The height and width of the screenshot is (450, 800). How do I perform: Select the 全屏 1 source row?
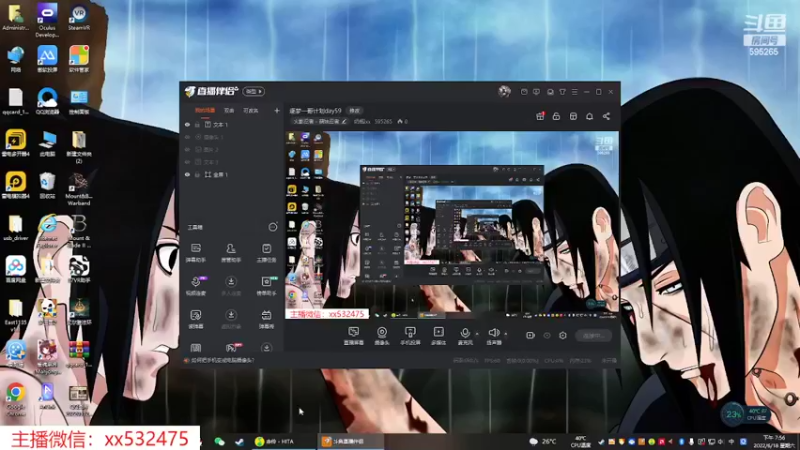[x=232, y=174]
